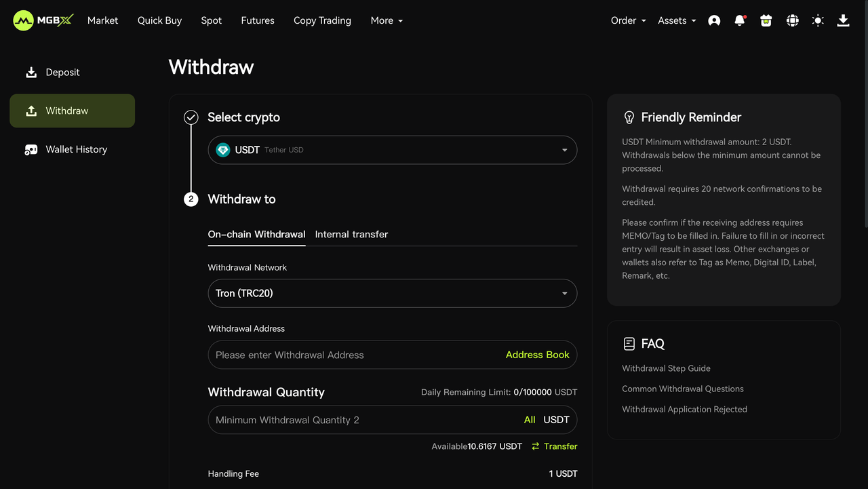This screenshot has height=489, width=868.
Task: Click the page vertical scrollbar
Action: (x=865, y=114)
